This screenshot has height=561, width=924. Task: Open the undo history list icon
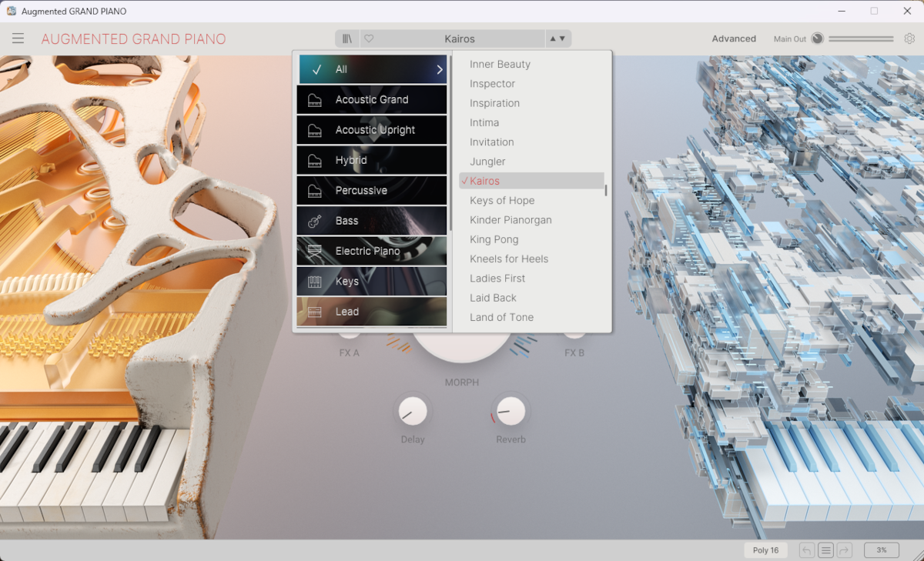825,550
